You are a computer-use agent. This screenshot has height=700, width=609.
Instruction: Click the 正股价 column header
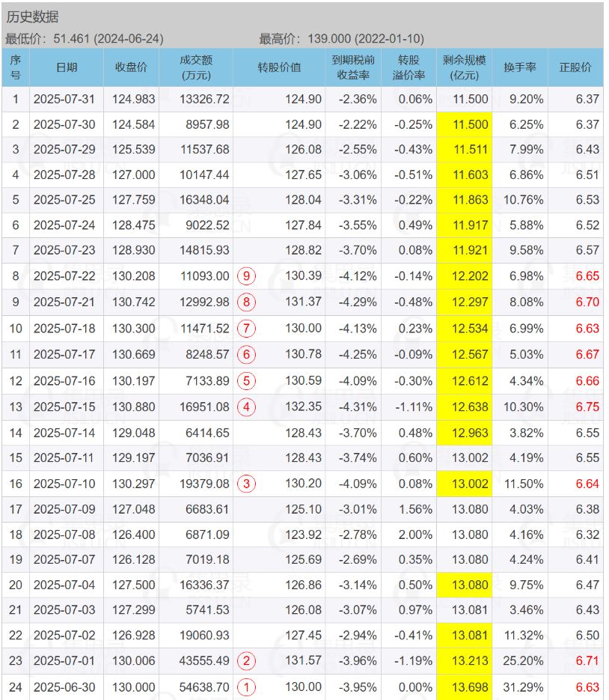click(x=575, y=67)
